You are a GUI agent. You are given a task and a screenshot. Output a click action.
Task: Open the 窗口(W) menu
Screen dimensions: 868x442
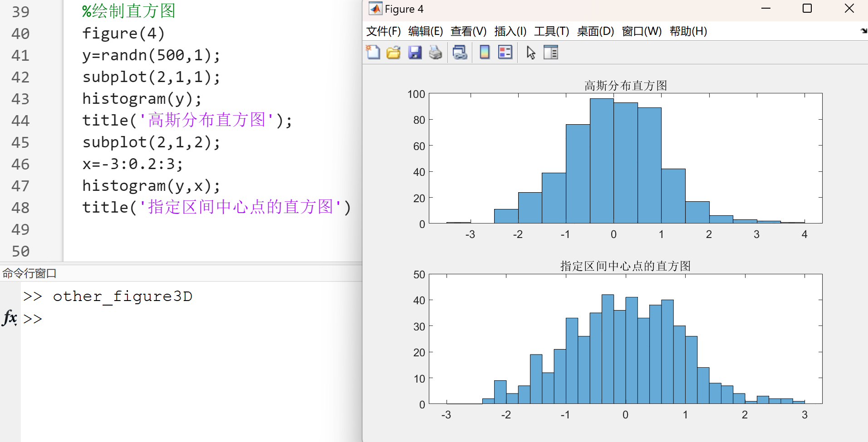click(x=642, y=31)
